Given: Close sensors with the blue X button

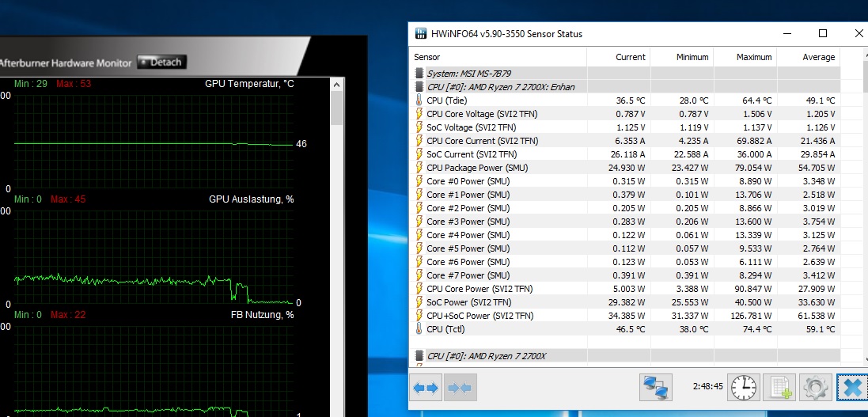Looking at the screenshot, I should [852, 387].
